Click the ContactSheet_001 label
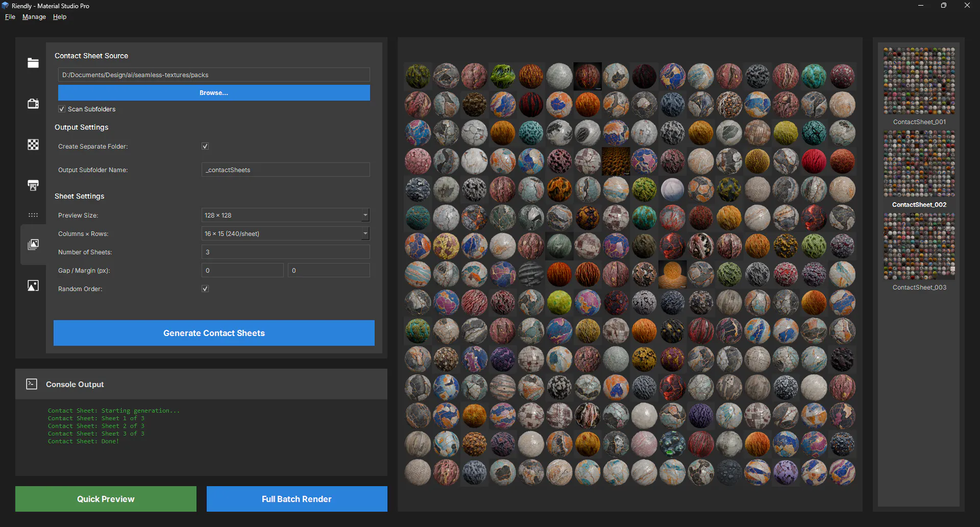This screenshot has width=980, height=527. tap(919, 122)
